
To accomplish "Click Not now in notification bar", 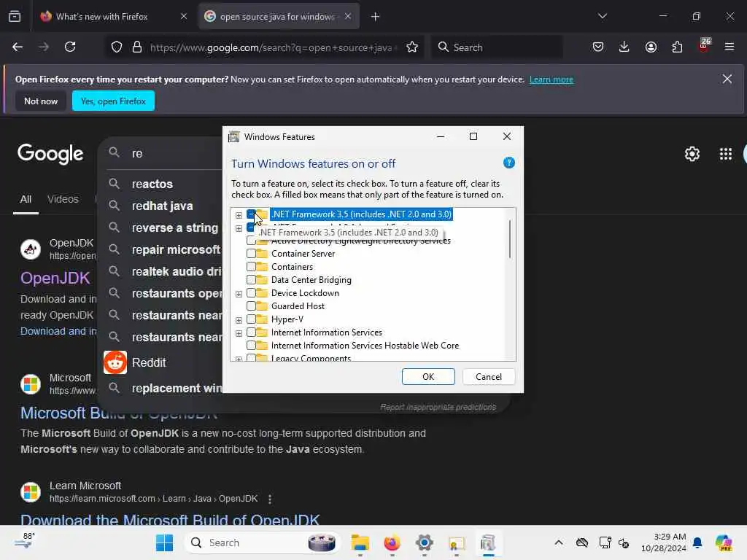I will pyautogui.click(x=41, y=101).
